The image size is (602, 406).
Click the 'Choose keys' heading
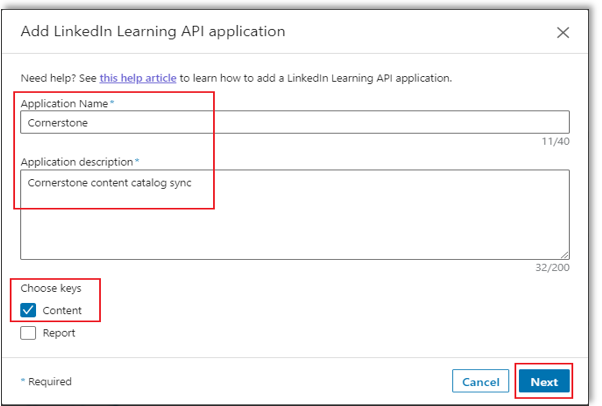click(51, 288)
